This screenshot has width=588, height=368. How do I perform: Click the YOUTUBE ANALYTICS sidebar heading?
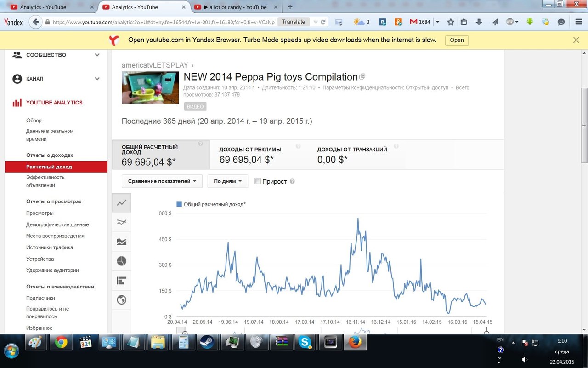(x=54, y=103)
